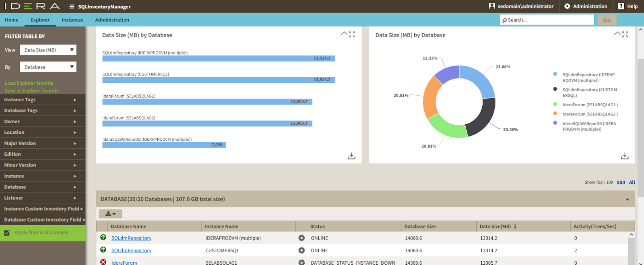Expand Location filter
The image size is (644, 265).
(x=43, y=132)
